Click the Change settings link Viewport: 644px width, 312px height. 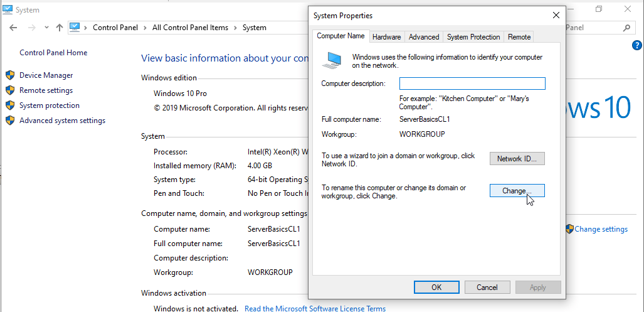click(601, 229)
